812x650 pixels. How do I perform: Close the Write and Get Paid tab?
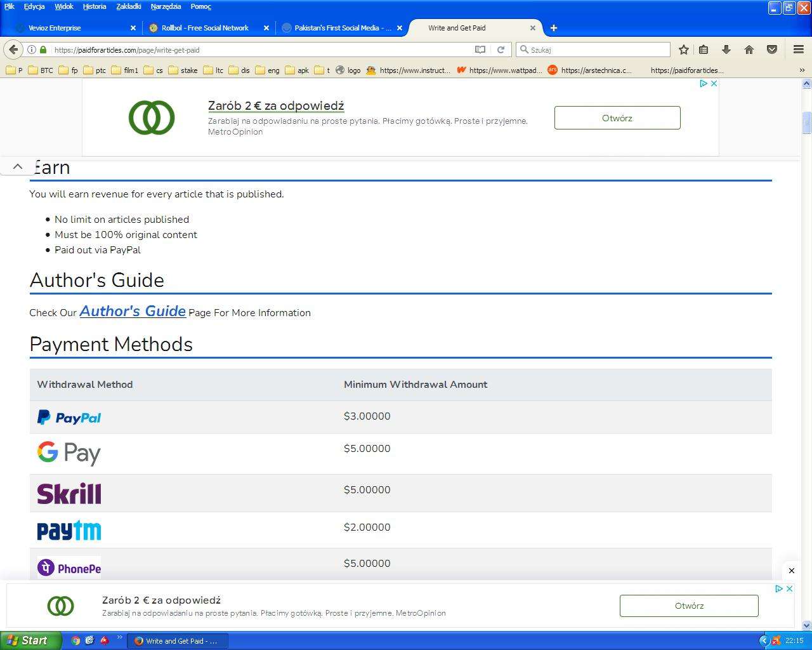(x=533, y=28)
